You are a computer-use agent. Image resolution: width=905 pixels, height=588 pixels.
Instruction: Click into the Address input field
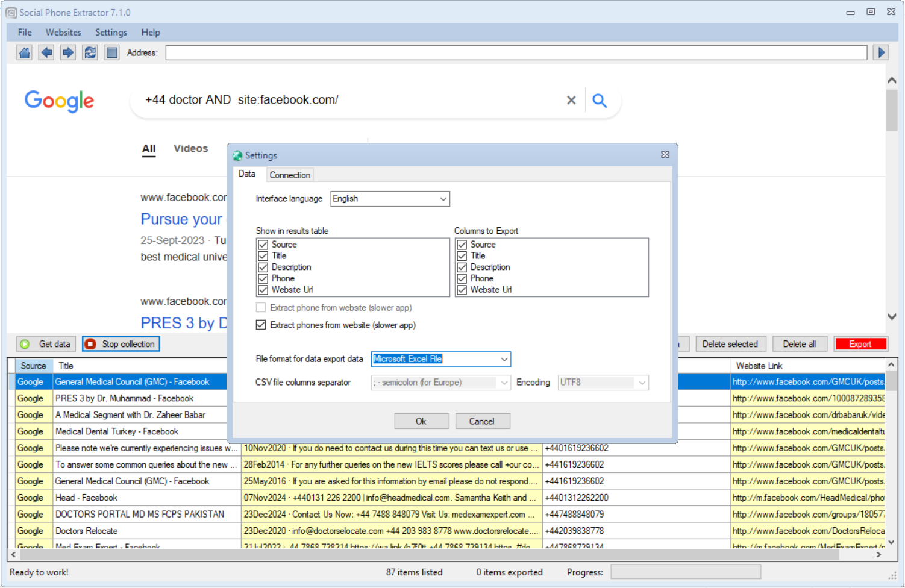516,53
